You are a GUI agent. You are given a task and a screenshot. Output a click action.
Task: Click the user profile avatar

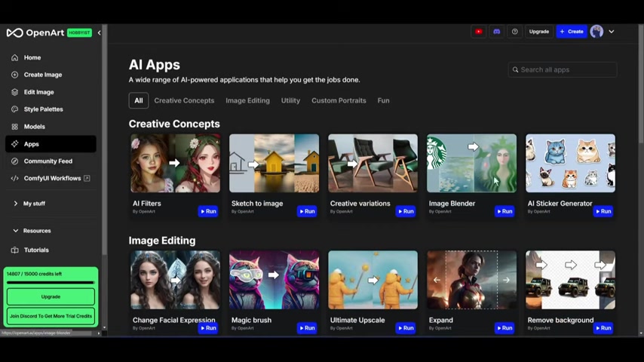(x=596, y=32)
